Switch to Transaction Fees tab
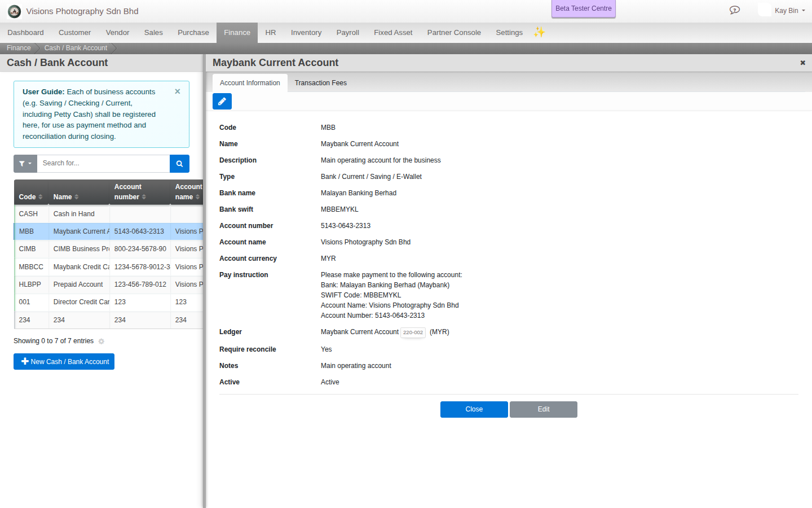Image resolution: width=812 pixels, height=508 pixels. pos(320,83)
